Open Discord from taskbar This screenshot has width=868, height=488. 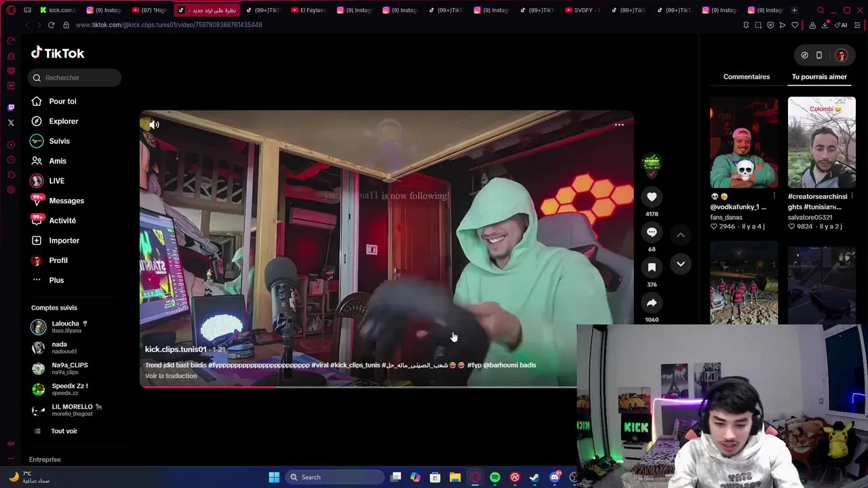click(x=555, y=477)
